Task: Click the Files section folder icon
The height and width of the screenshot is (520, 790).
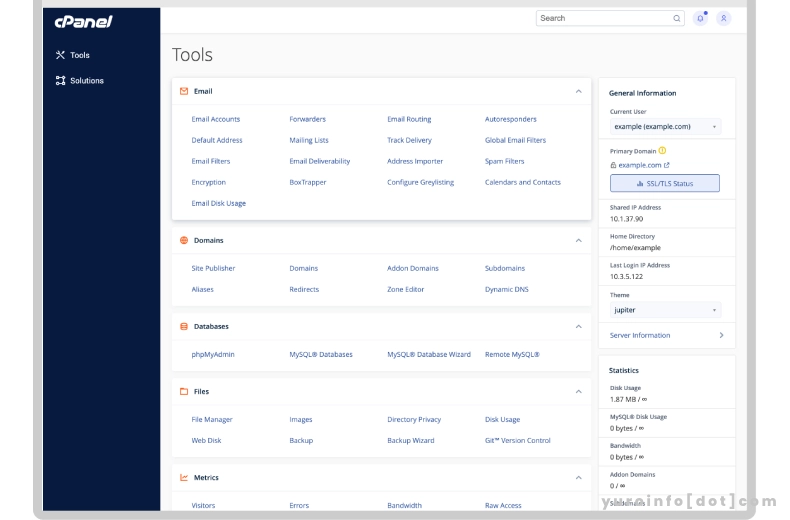Action: 184,392
